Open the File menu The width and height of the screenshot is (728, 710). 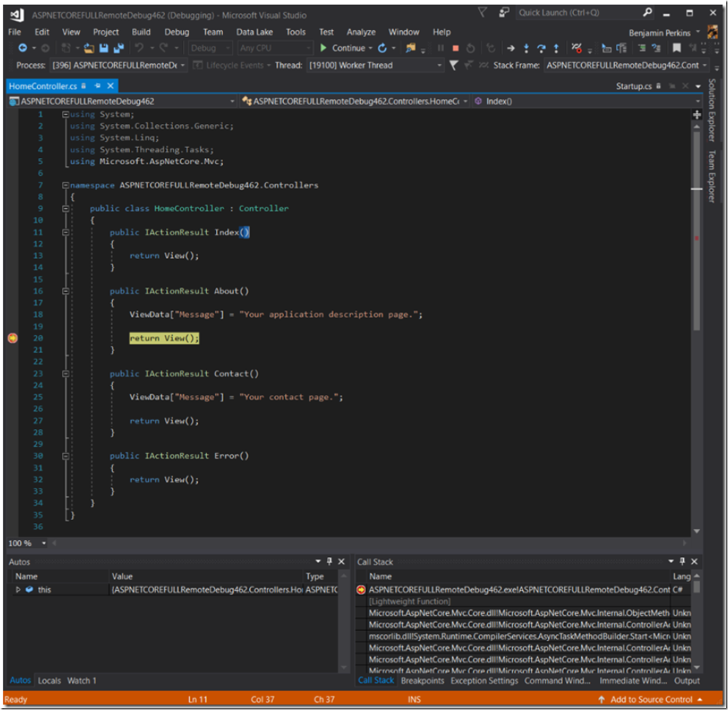[14, 32]
